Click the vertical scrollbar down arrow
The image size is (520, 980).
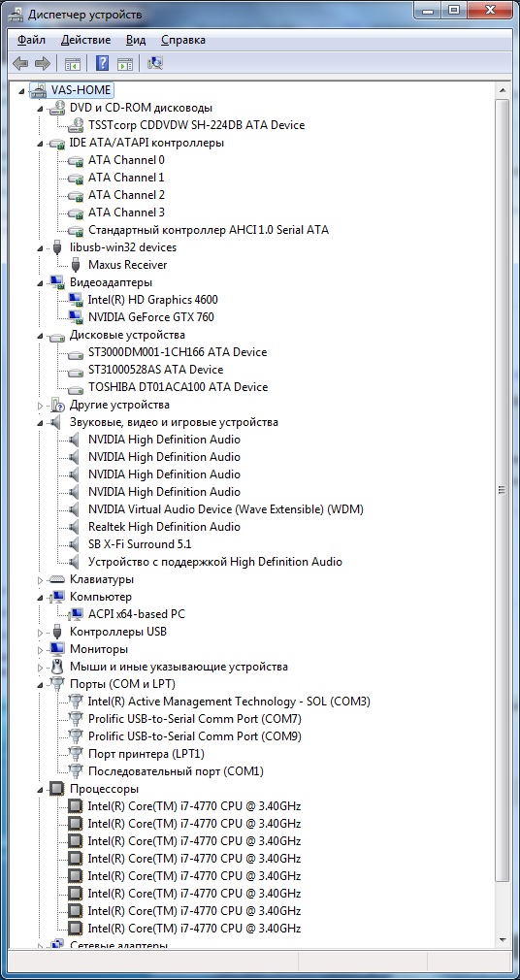(x=502, y=939)
